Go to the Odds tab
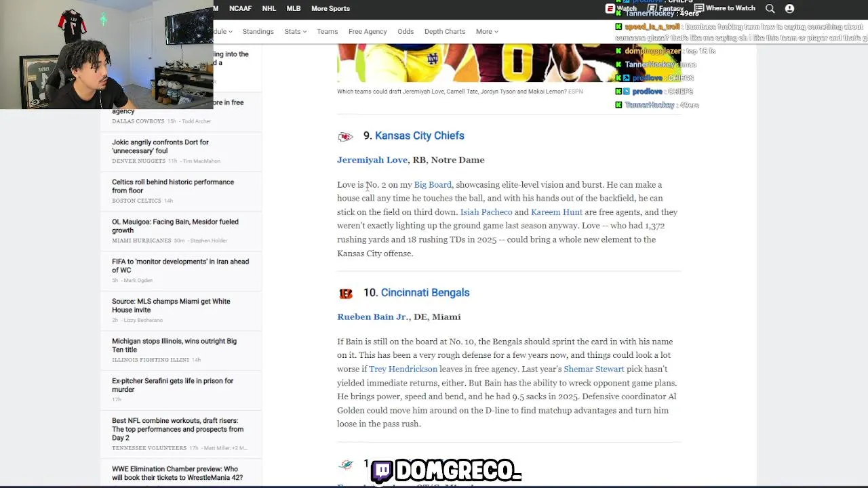This screenshot has width=868, height=488. 406,31
